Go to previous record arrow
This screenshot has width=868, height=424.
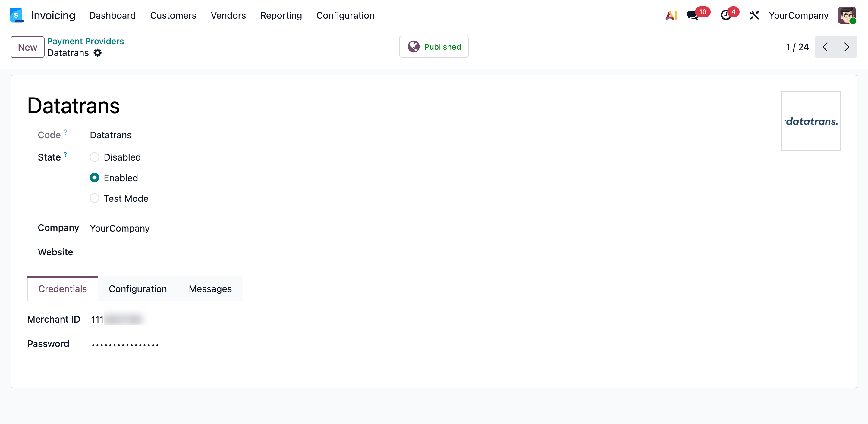pyautogui.click(x=825, y=47)
